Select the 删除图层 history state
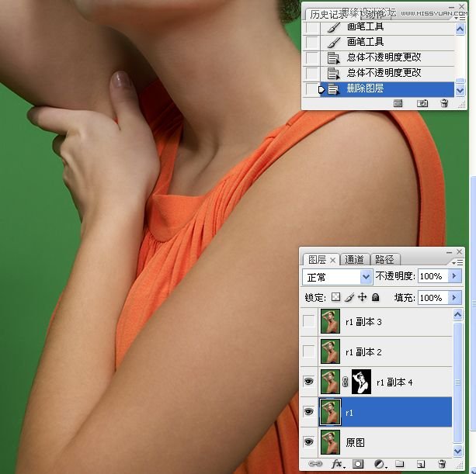Viewport: 476px width, 474px height. 388,89
